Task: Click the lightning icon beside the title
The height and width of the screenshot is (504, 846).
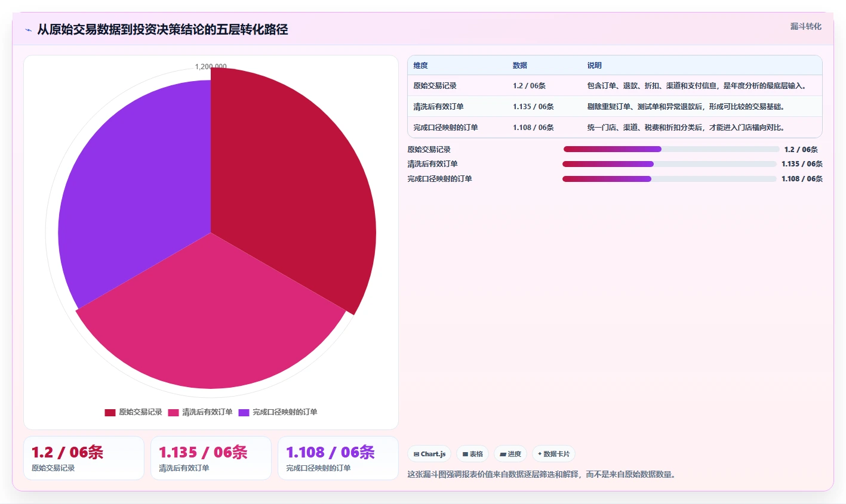Action: [x=28, y=30]
